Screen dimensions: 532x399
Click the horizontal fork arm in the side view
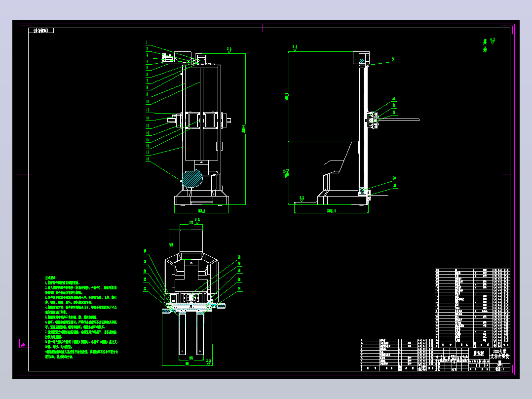399,120
